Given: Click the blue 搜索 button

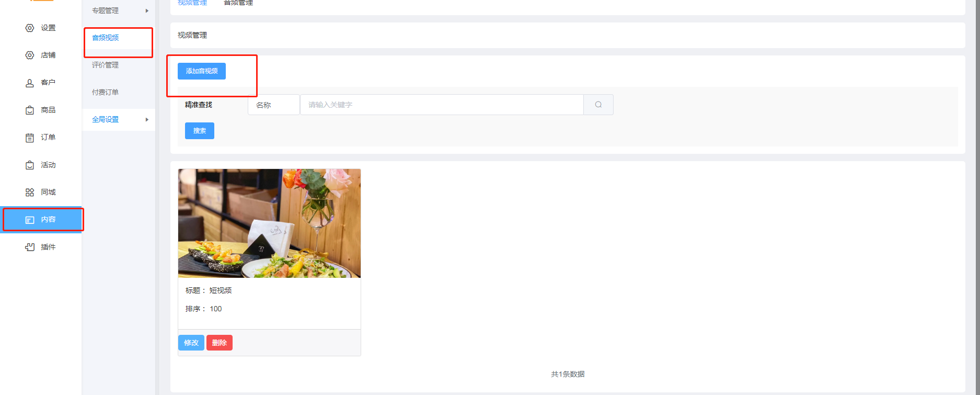Looking at the screenshot, I should click(x=200, y=131).
